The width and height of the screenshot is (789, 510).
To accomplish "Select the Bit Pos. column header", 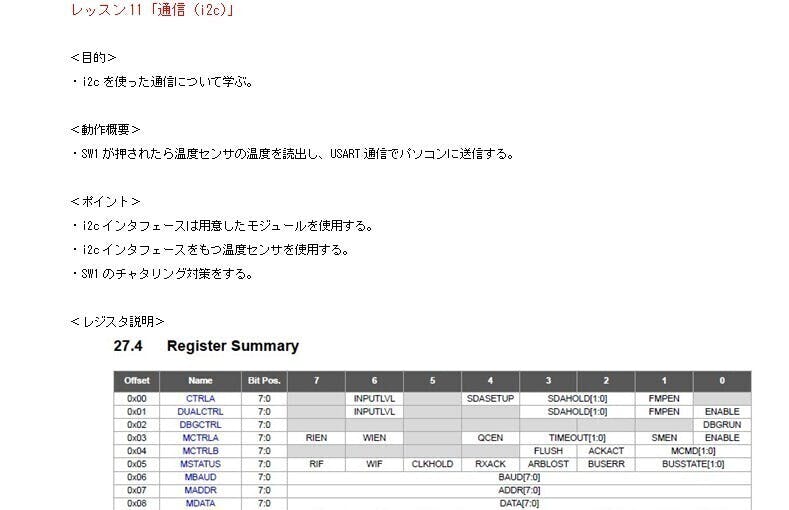I will [264, 381].
